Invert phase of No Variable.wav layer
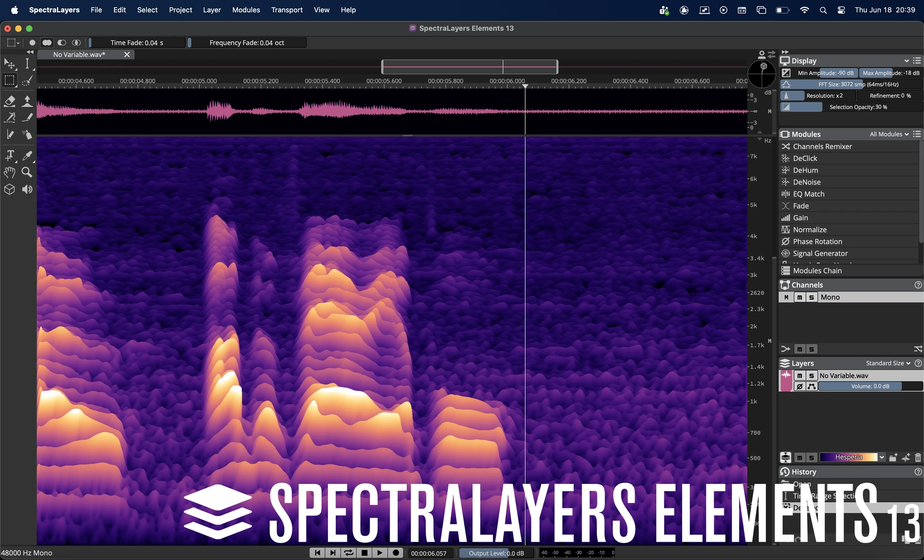 coord(799,387)
